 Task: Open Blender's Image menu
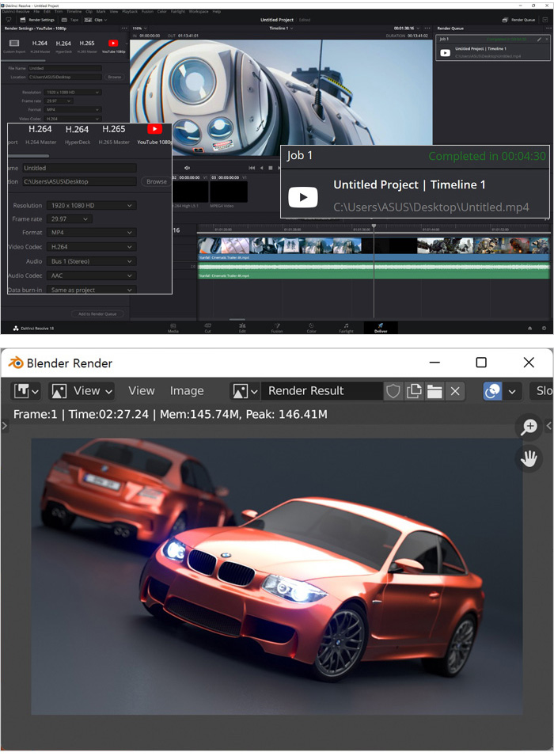tap(187, 391)
